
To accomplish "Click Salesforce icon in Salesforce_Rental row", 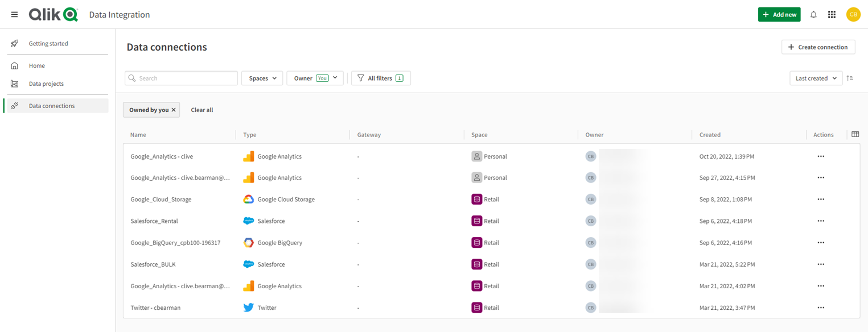I will point(248,221).
